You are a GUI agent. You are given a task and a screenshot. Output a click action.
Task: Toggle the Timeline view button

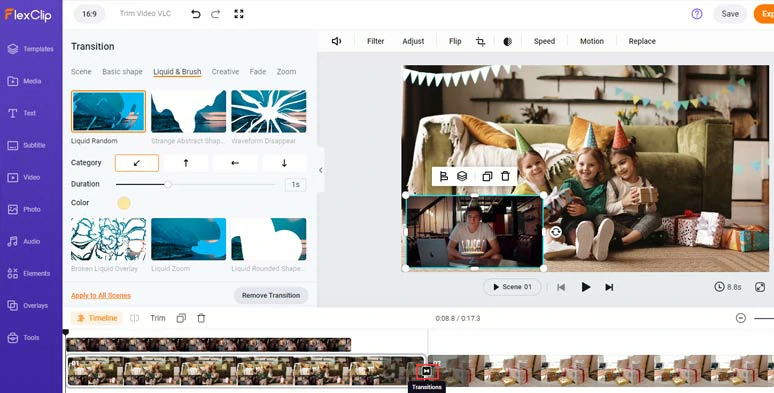pos(96,318)
